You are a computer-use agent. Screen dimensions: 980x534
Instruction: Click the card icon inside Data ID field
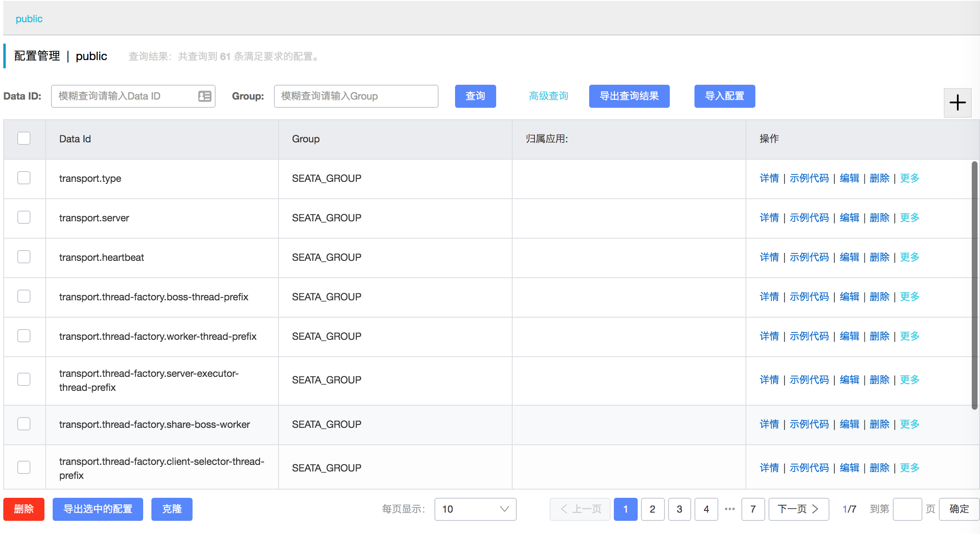click(204, 96)
